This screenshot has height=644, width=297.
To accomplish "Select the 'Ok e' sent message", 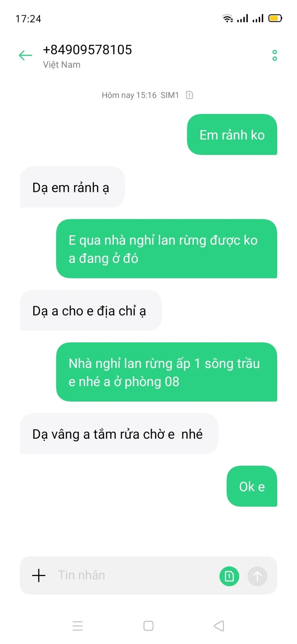I will point(252,486).
